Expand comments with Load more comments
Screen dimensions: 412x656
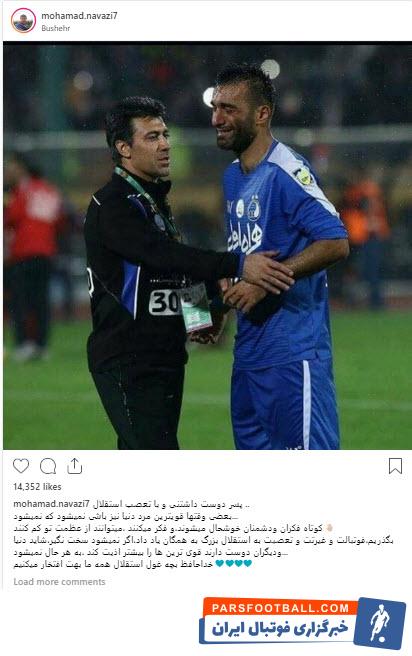point(59,582)
